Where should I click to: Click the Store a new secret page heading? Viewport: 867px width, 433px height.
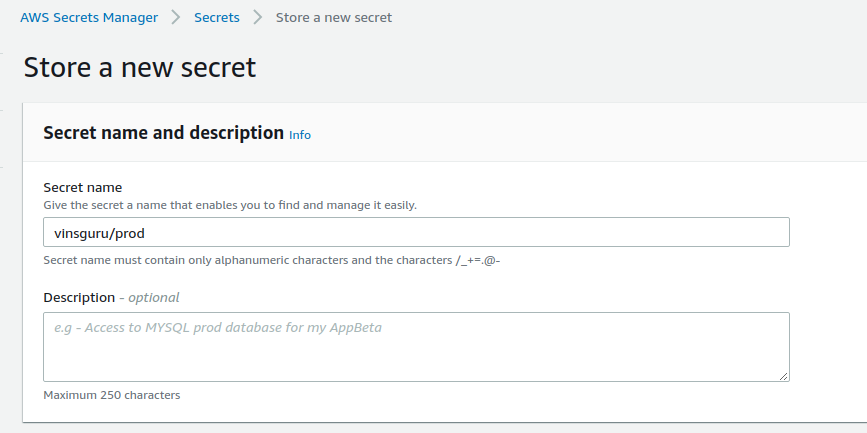pos(140,68)
